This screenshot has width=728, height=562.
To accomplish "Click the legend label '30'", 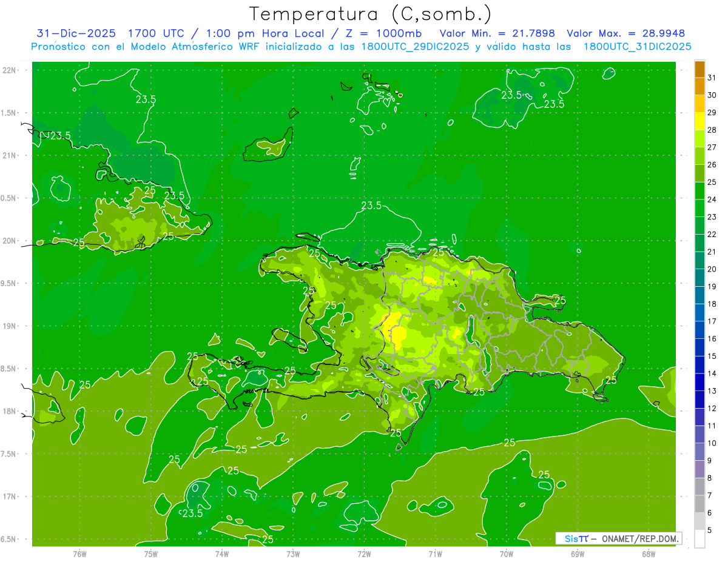I will pyautogui.click(x=712, y=95).
